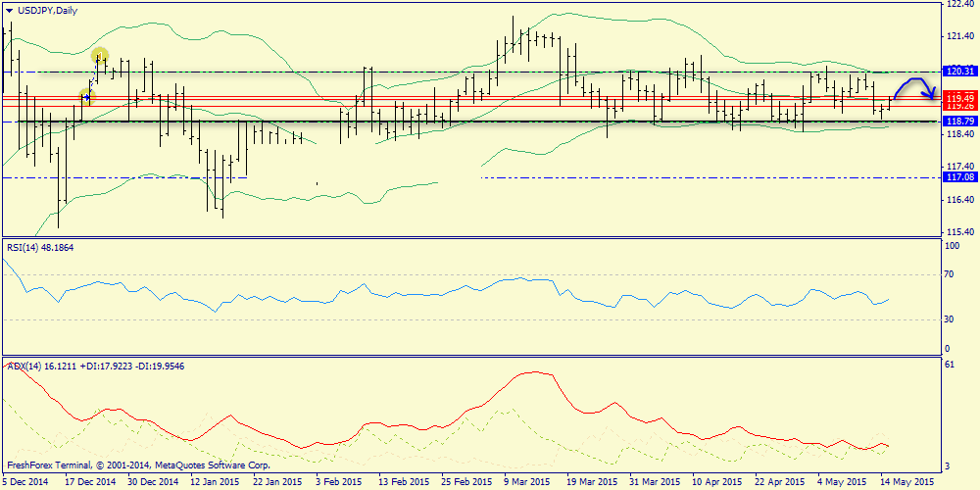Open the dropdown triangle beside USDJPY,Daily
This screenshot has width=980, height=490.
(7, 10)
